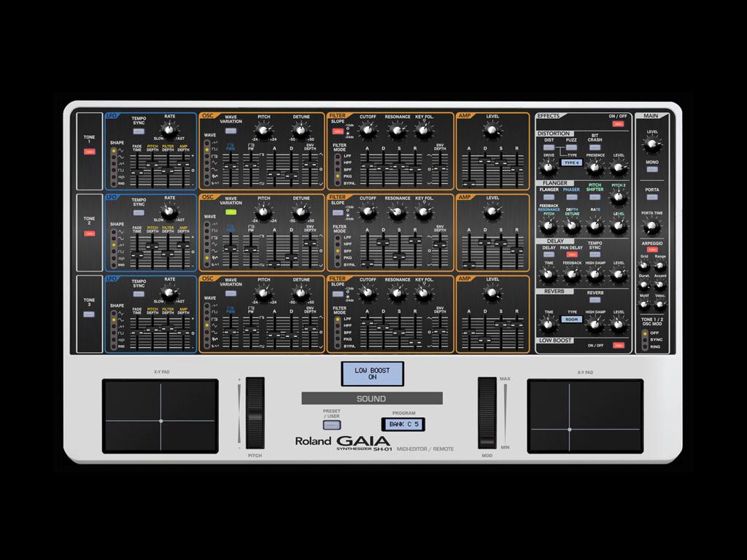Select LPF filter mode in Tone 1
Screen dimensions: 747x560
point(337,156)
